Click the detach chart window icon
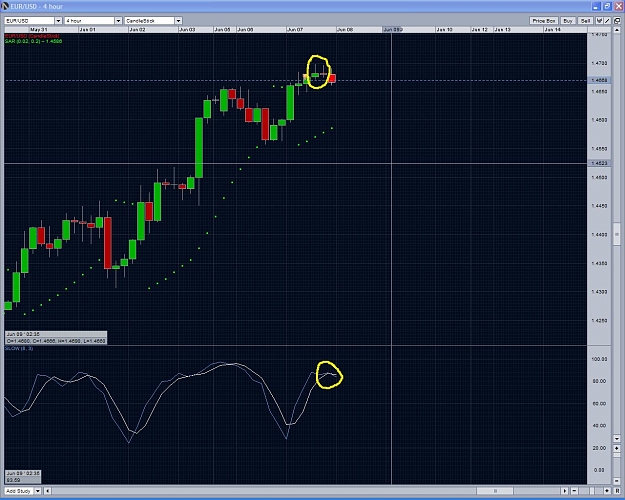625x500 pixels. tap(617, 21)
